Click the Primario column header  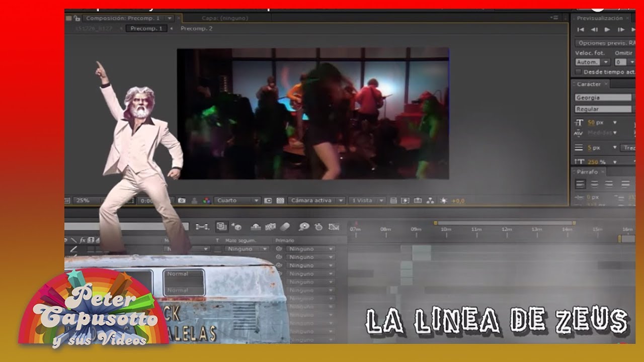click(x=285, y=241)
